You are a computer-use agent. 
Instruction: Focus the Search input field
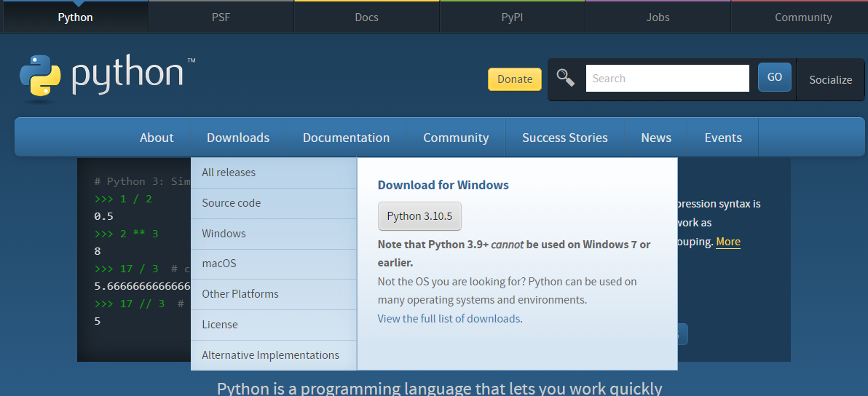(667, 79)
